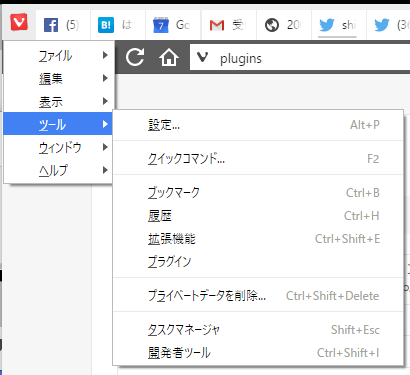Open クイックコマンド... entry
Viewport: 410px width, 375px height.
click(x=258, y=158)
